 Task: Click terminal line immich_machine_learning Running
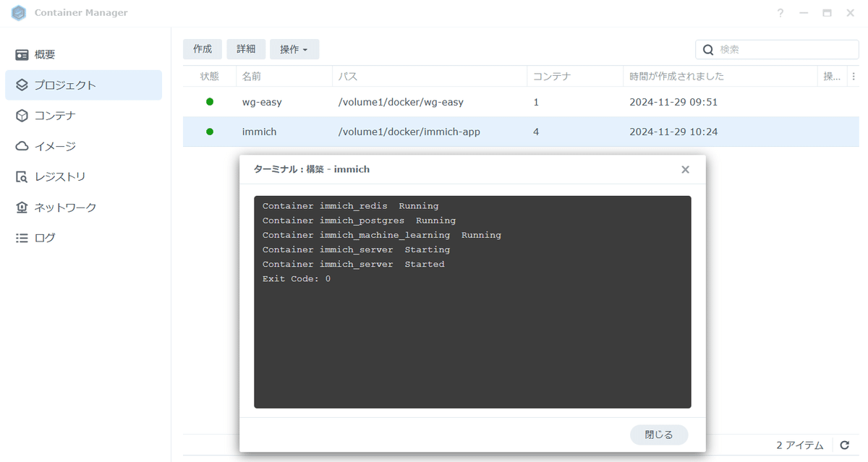tap(381, 235)
